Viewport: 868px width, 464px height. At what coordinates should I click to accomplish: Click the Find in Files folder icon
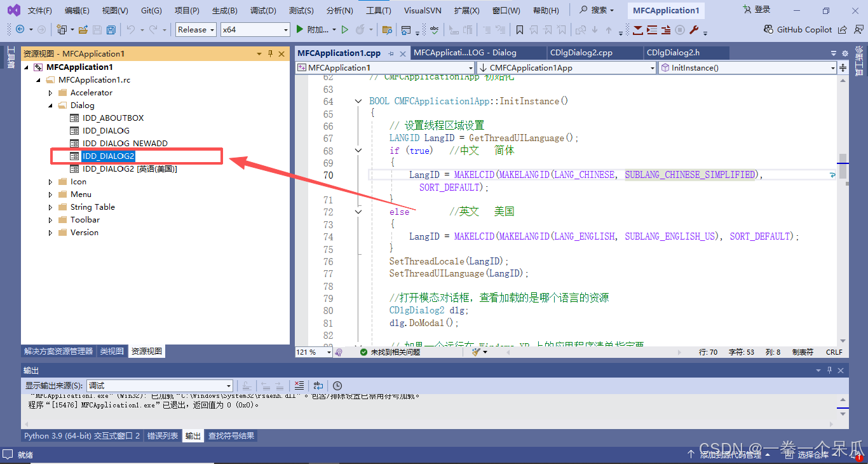[387, 29]
